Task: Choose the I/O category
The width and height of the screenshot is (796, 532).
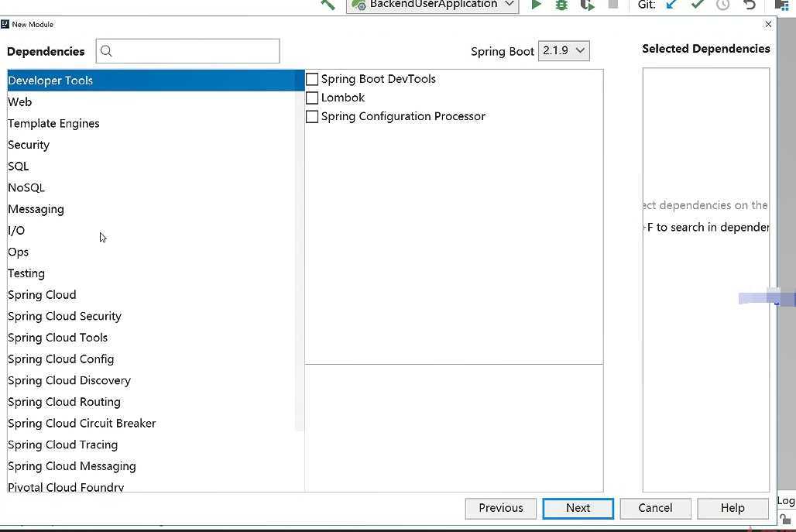Action: coord(151,231)
